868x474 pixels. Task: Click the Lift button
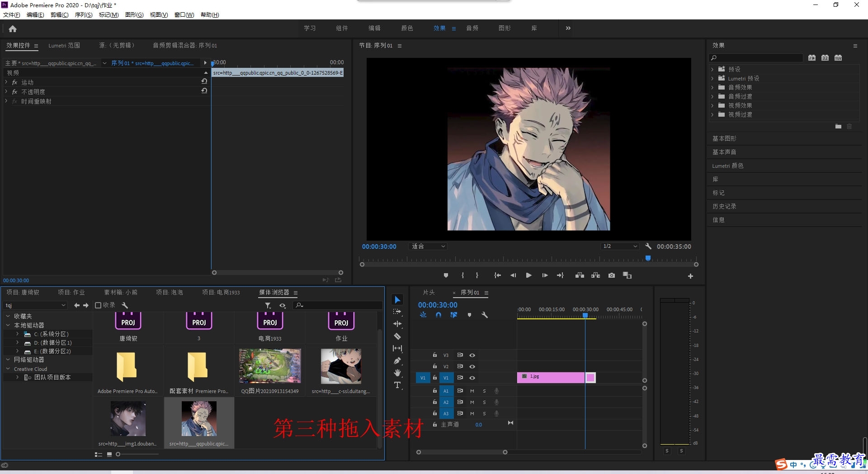tap(580, 275)
